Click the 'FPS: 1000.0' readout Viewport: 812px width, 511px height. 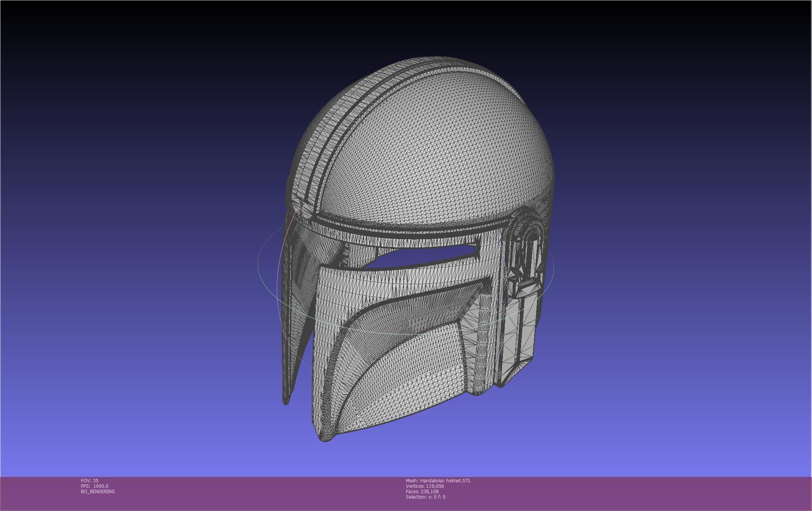(95, 486)
